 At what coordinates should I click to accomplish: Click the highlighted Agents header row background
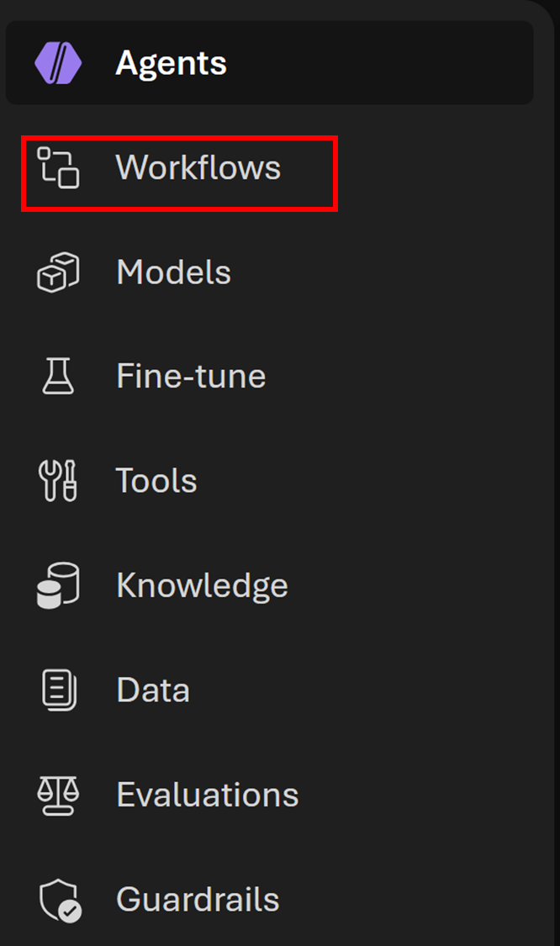(378, 63)
